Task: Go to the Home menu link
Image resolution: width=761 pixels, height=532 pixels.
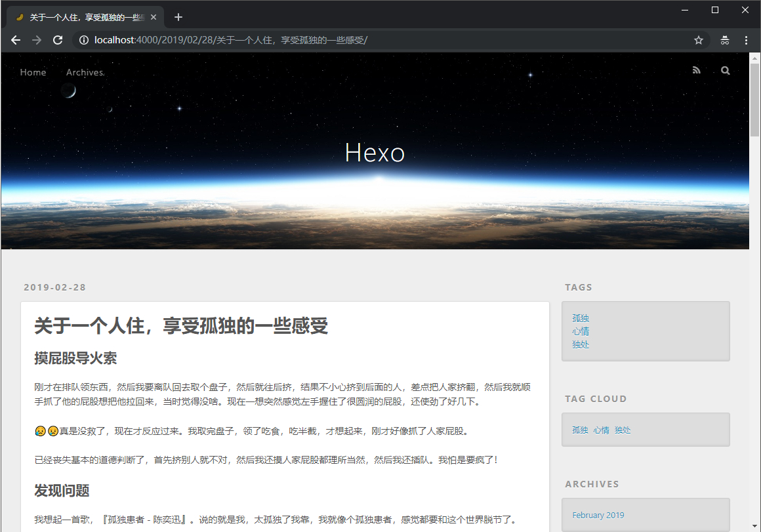Action: tap(33, 72)
